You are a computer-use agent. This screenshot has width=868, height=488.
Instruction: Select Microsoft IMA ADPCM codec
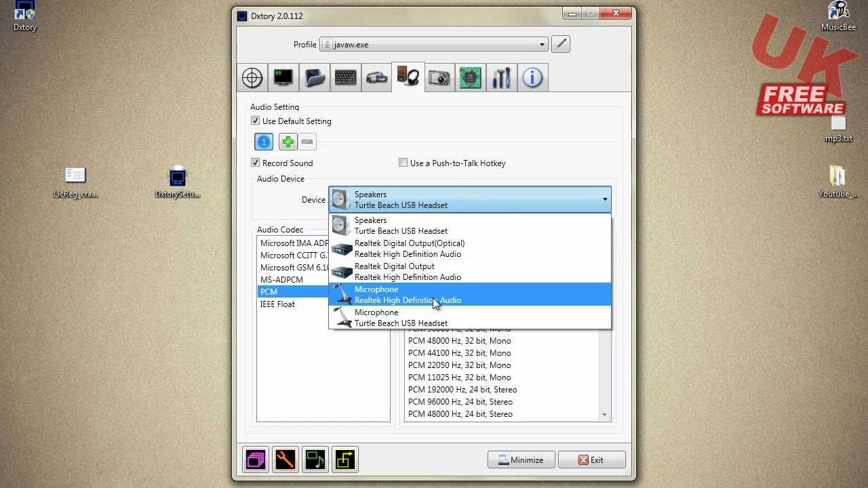(294, 243)
